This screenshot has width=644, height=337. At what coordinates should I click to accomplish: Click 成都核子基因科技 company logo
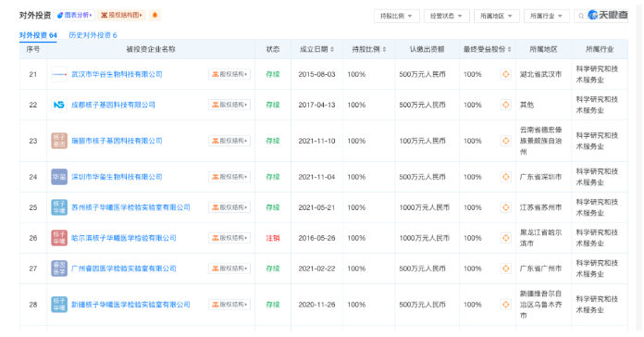[x=59, y=105]
